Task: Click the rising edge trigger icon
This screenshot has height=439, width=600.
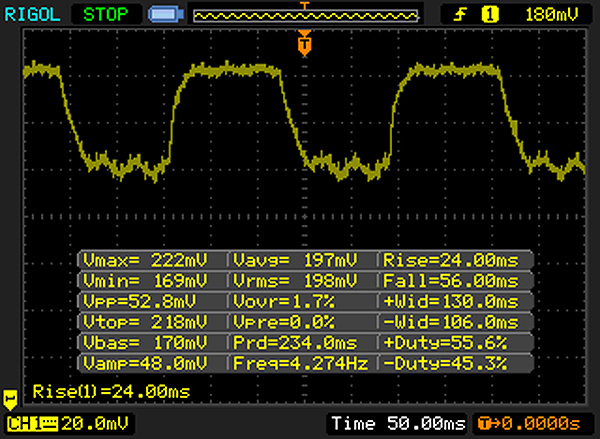Action: (x=460, y=15)
